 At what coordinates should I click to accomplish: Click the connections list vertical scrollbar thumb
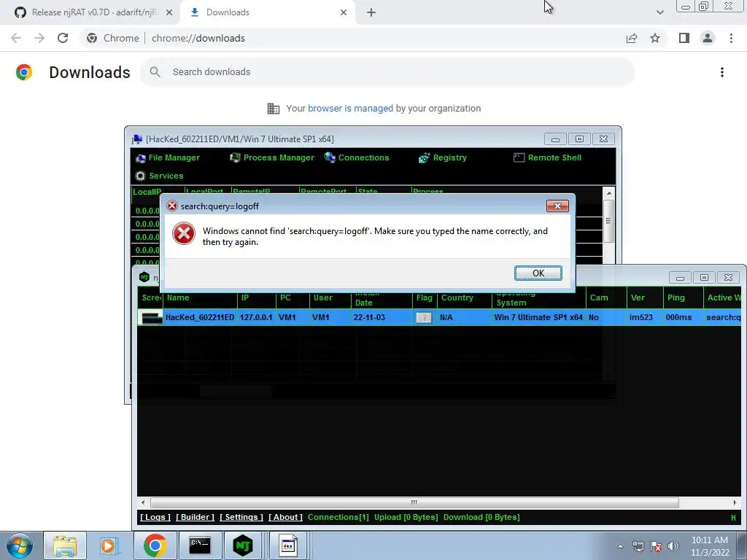pos(608,221)
